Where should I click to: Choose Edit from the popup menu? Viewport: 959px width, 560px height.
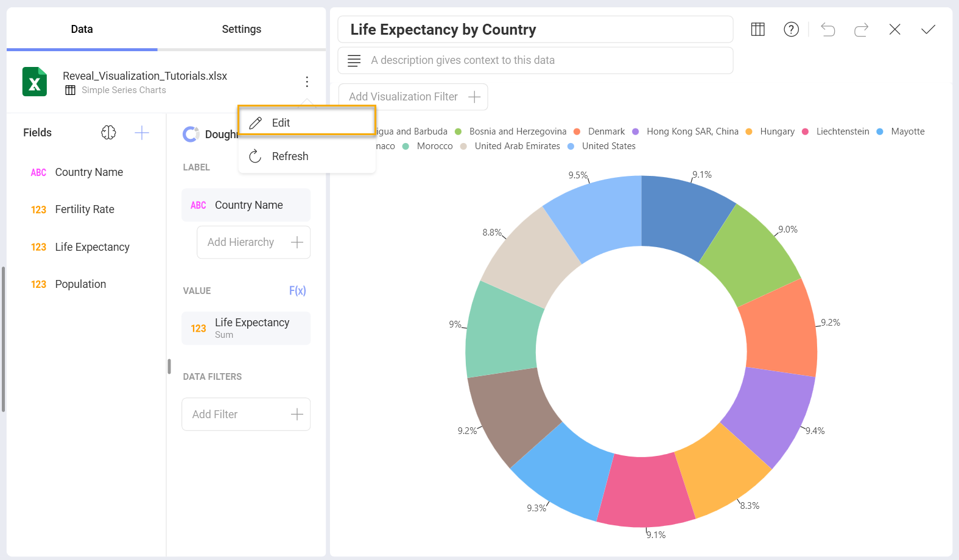[x=307, y=123]
